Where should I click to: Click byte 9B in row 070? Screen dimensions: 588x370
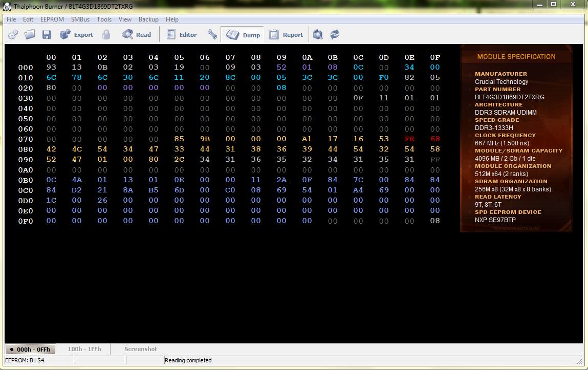coord(205,139)
